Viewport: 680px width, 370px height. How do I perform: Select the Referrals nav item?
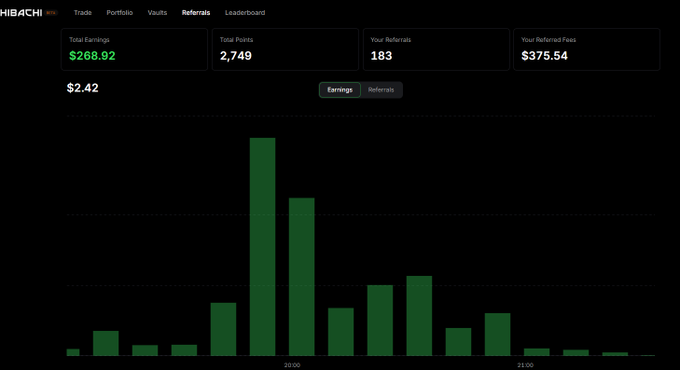pos(196,13)
